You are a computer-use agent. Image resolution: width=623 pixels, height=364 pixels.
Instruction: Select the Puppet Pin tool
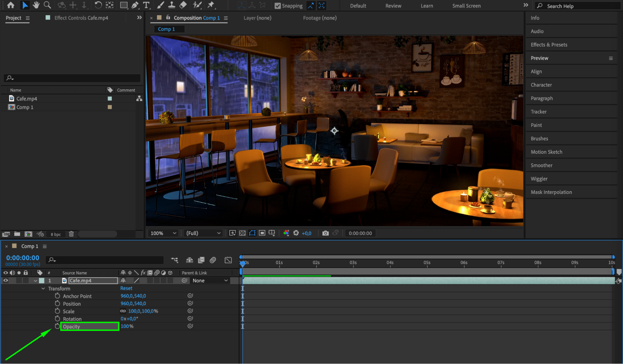[x=211, y=5]
